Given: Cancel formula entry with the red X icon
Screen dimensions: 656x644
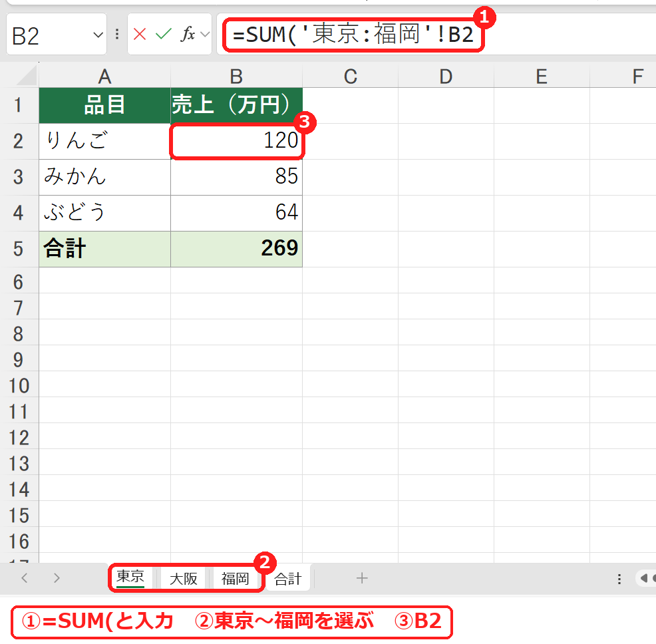Looking at the screenshot, I should (140, 34).
